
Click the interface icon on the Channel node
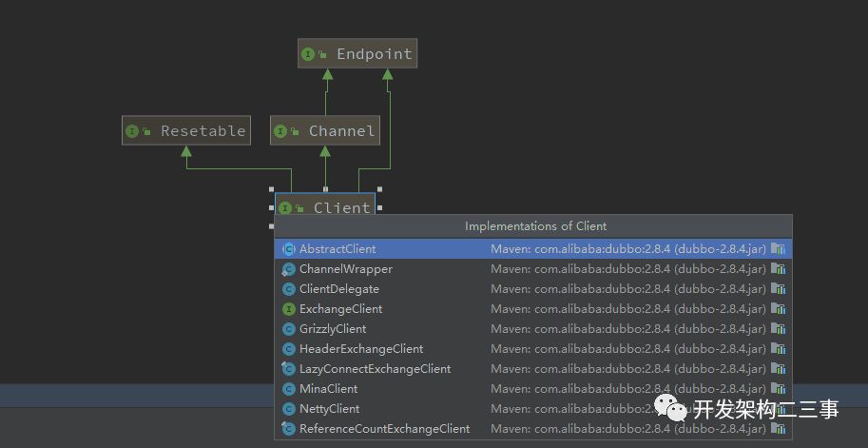[280, 131]
